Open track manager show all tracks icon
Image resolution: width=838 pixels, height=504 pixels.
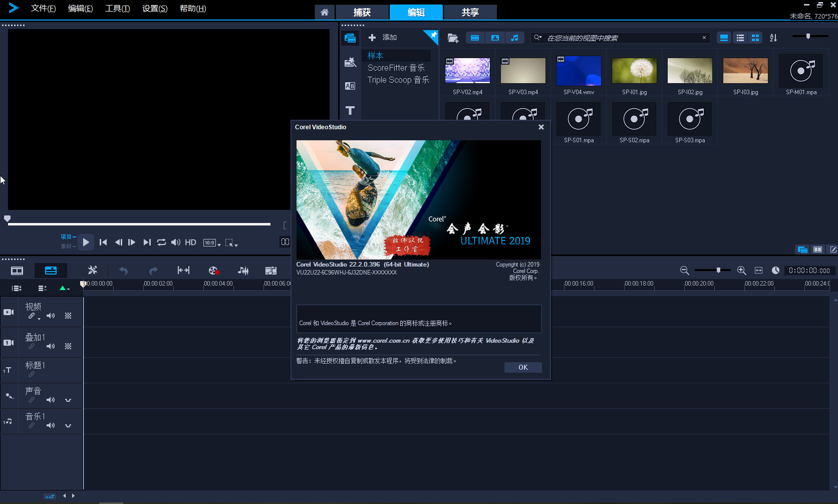click(17, 288)
